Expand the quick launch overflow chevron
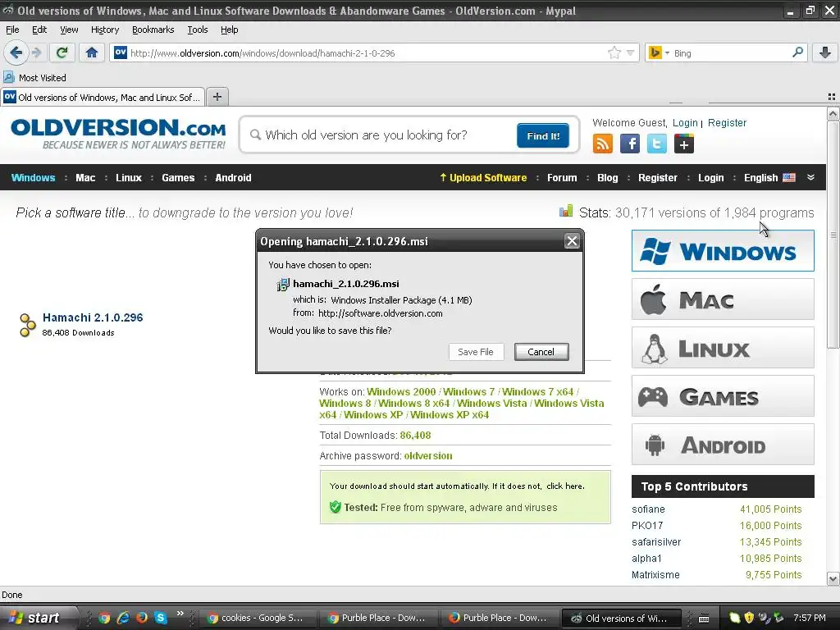 pyautogui.click(x=180, y=614)
